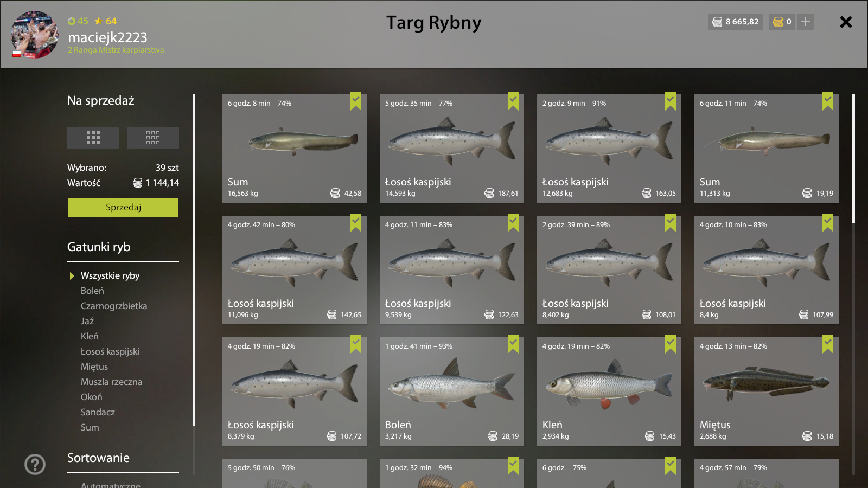Choose Sum in fish species list
Viewport: 868px width, 488px height.
tap(90, 427)
